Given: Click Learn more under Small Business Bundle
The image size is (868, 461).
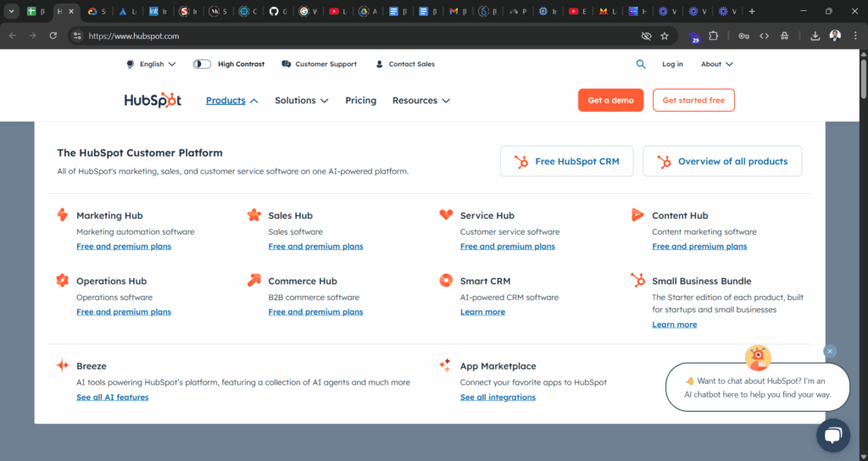Looking at the screenshot, I should pyautogui.click(x=674, y=325).
